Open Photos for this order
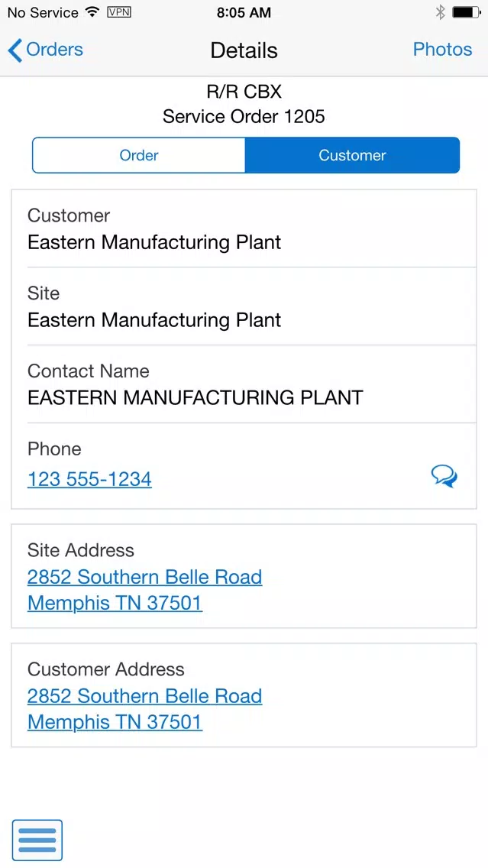The image size is (488, 868). tap(442, 49)
